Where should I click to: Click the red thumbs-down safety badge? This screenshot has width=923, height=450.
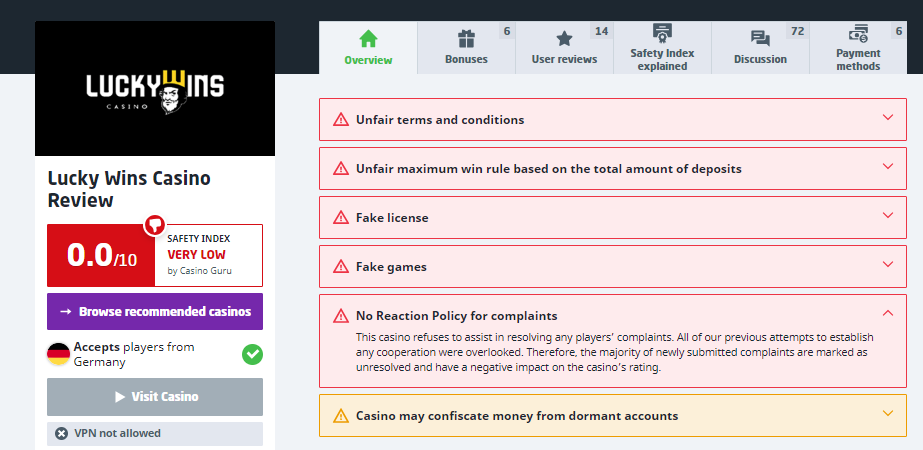tap(154, 225)
